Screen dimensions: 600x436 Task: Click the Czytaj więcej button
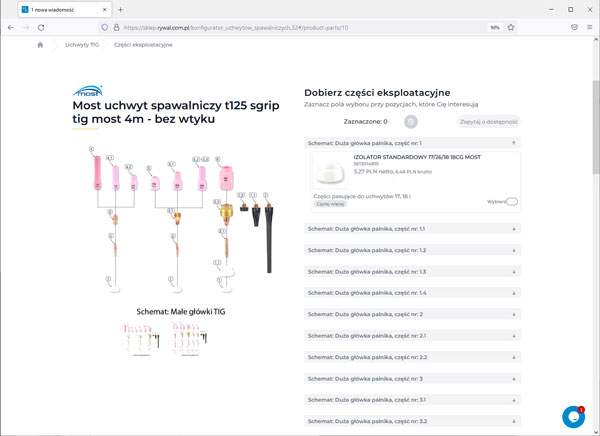click(330, 204)
